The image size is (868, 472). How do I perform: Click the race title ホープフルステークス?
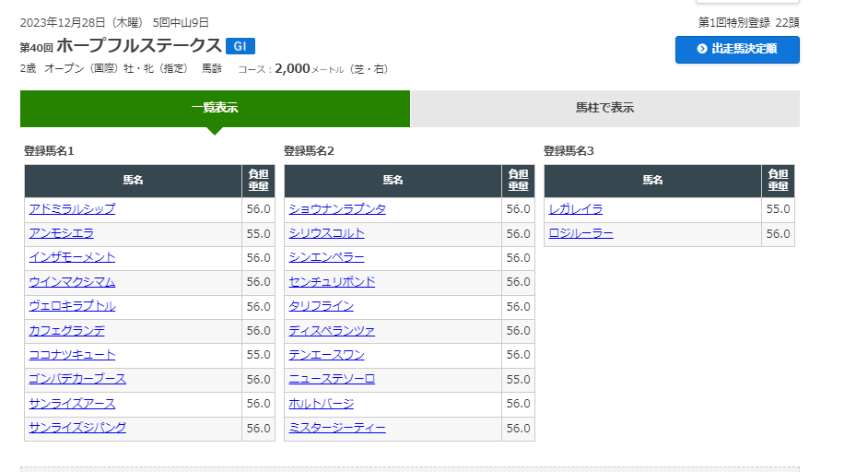pos(139,45)
